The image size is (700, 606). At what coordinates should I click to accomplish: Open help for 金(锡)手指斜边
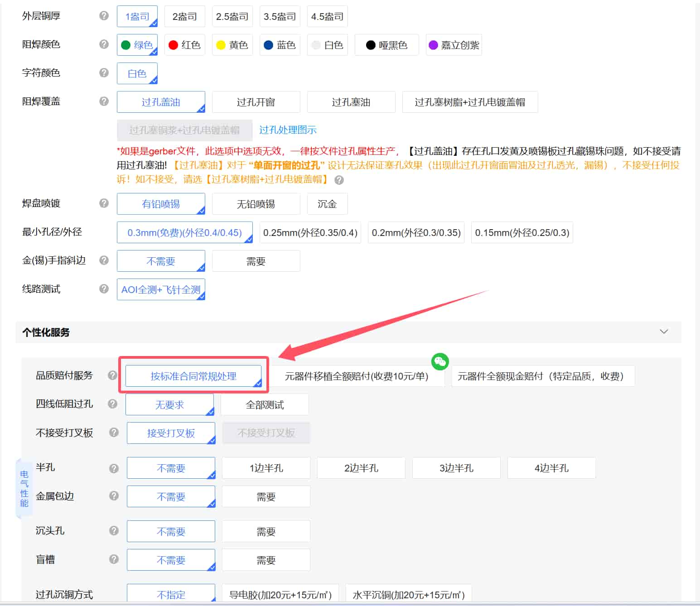click(x=103, y=260)
